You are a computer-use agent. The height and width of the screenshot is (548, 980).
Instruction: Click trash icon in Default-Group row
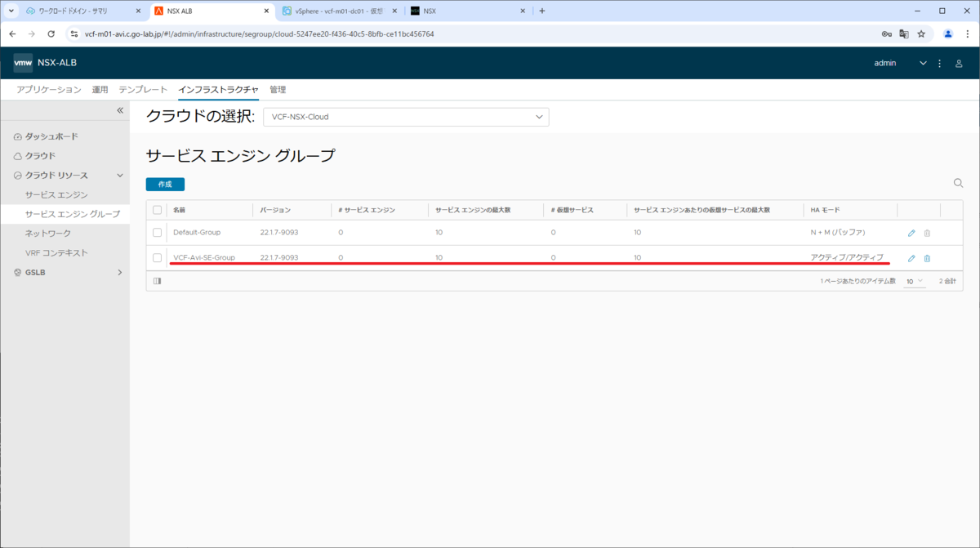pos(927,233)
